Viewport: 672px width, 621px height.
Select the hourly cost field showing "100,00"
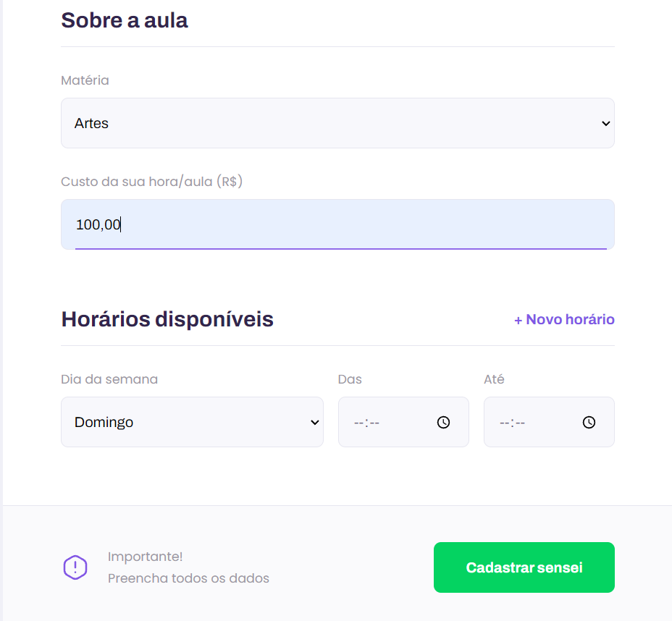(337, 224)
